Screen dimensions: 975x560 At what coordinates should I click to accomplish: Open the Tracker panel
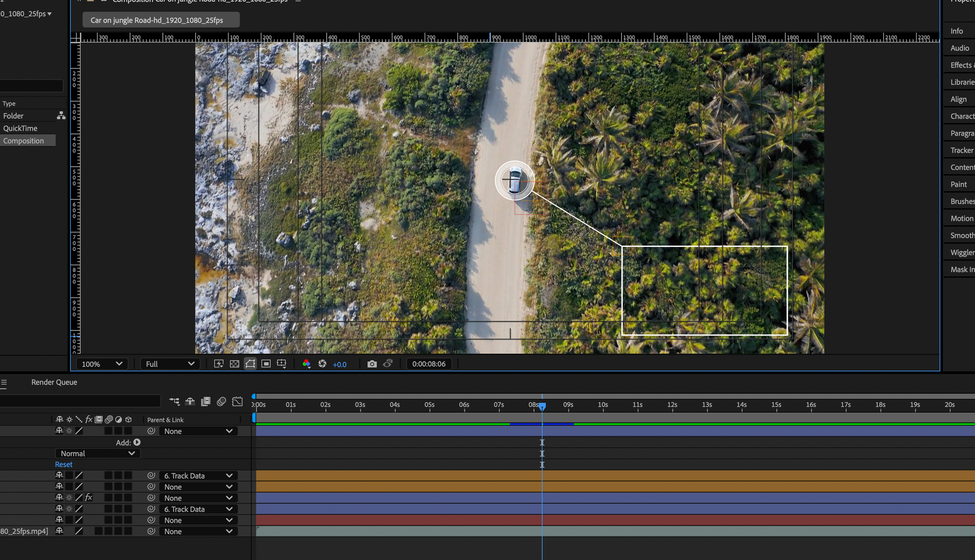pos(961,150)
